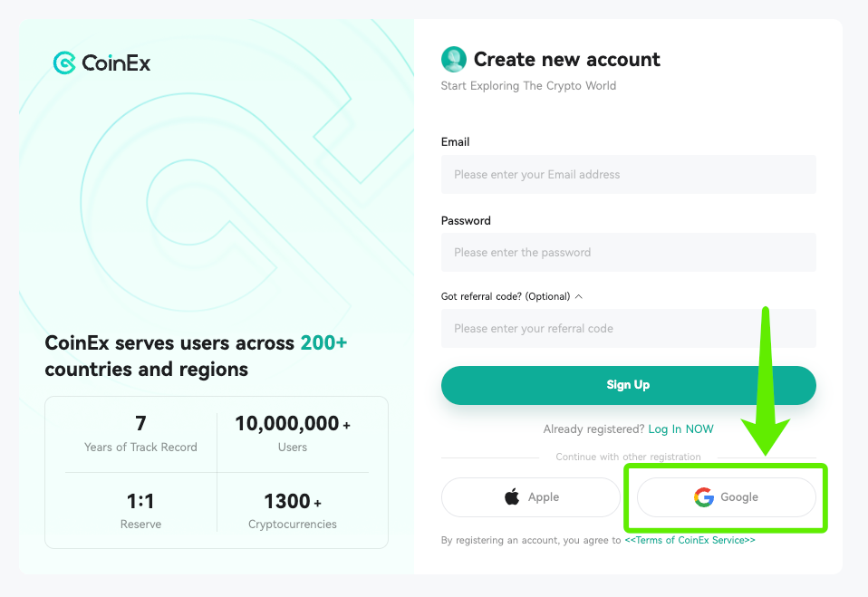Open the Log In NOW link
Screen dimensions: 868x597
(x=680, y=428)
